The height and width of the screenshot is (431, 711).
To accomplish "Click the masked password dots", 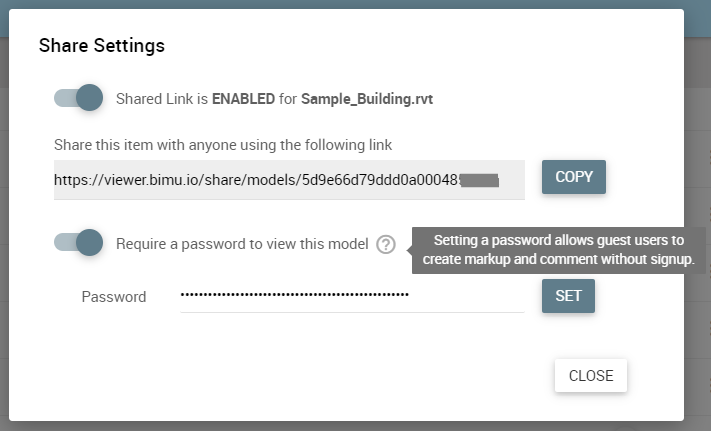I will click(295, 295).
